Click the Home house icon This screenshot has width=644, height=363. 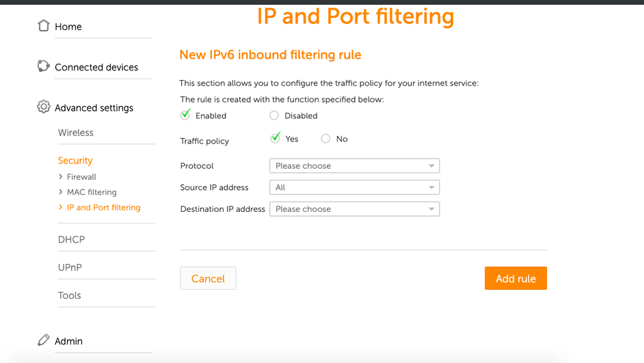point(44,26)
